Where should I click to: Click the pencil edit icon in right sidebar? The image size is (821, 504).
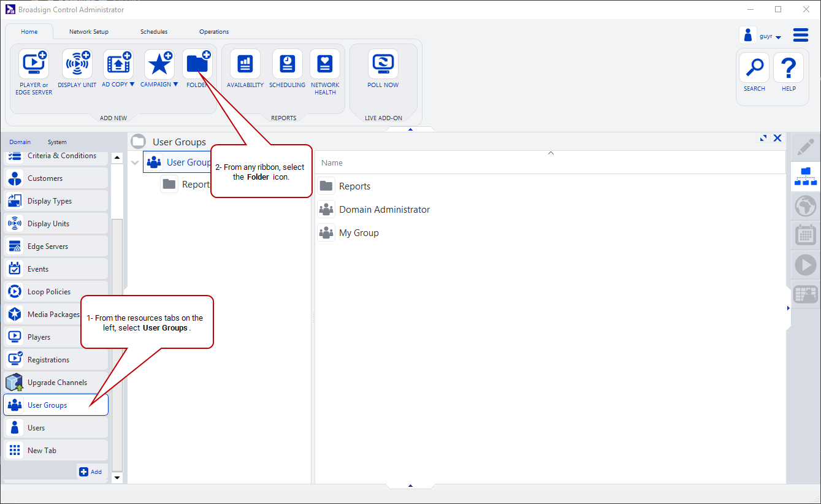click(x=806, y=148)
